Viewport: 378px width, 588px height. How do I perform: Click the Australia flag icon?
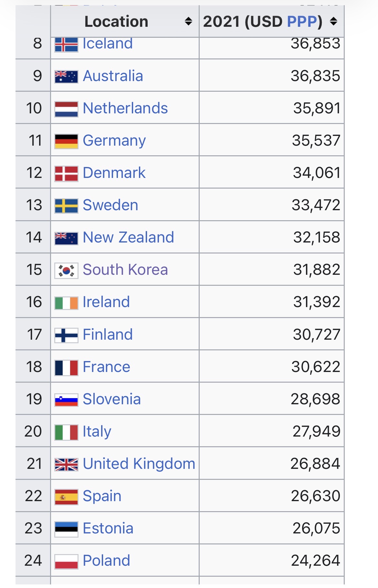tap(66, 77)
